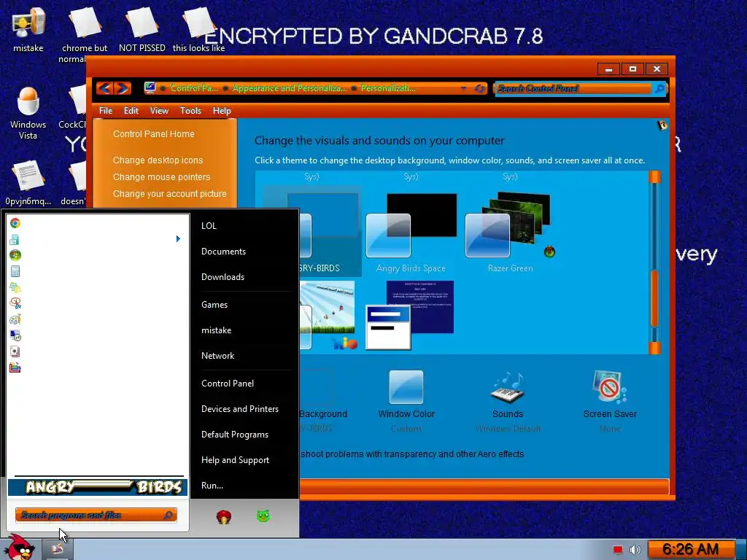Open the taskbar Personalization window button
Image resolution: width=747 pixels, height=560 pixels.
(58, 550)
